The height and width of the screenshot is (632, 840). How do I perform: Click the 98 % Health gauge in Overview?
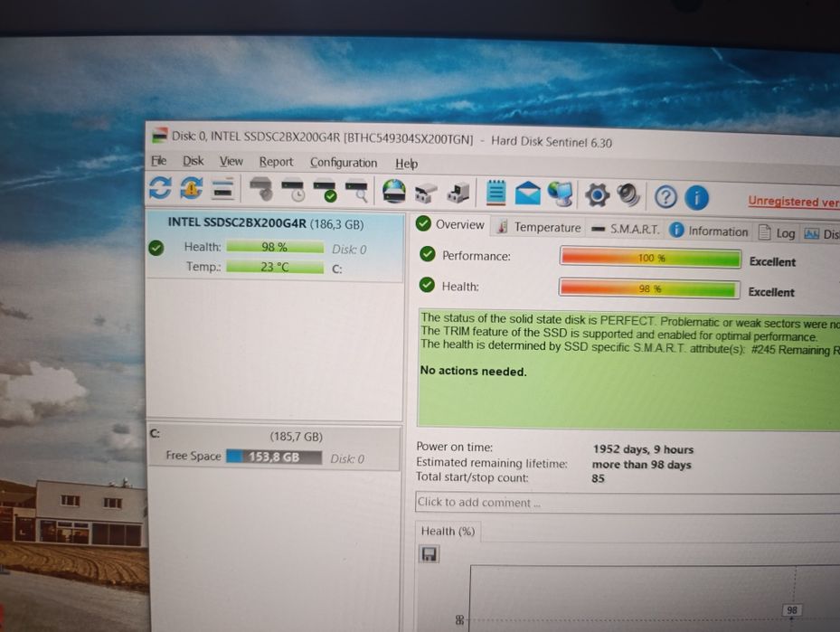tap(649, 288)
